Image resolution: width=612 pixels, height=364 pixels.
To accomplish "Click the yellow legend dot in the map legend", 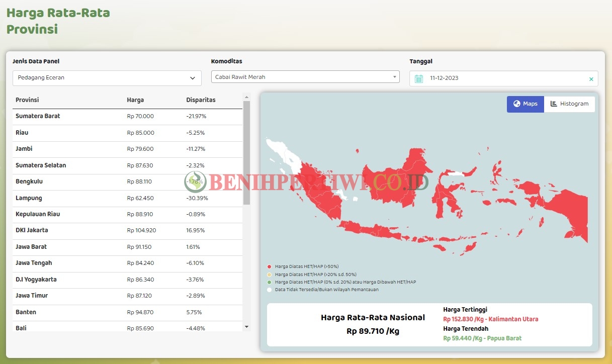I will pos(270,274).
